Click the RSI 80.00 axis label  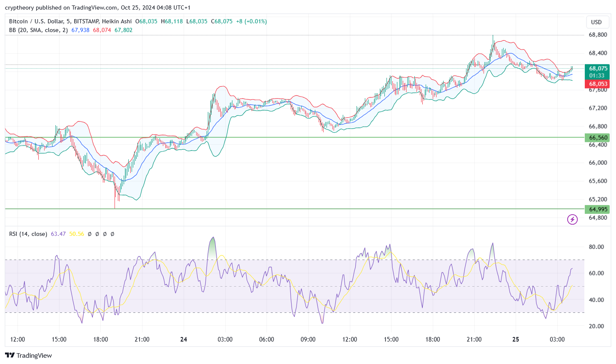tap(596, 247)
